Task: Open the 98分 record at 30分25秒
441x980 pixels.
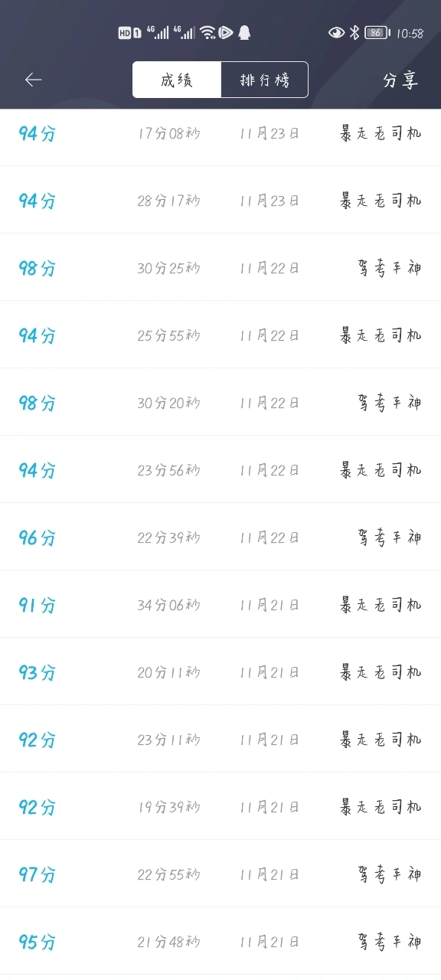Action: tap(220, 267)
